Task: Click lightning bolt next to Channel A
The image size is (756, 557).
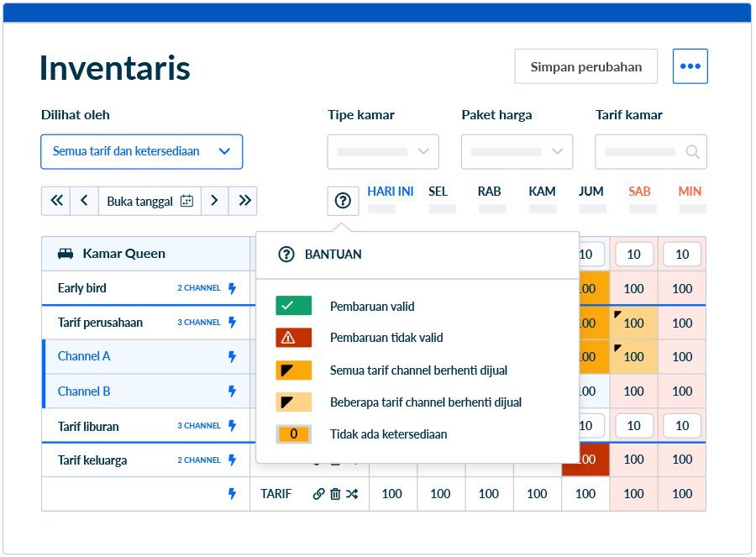Action: tap(233, 356)
